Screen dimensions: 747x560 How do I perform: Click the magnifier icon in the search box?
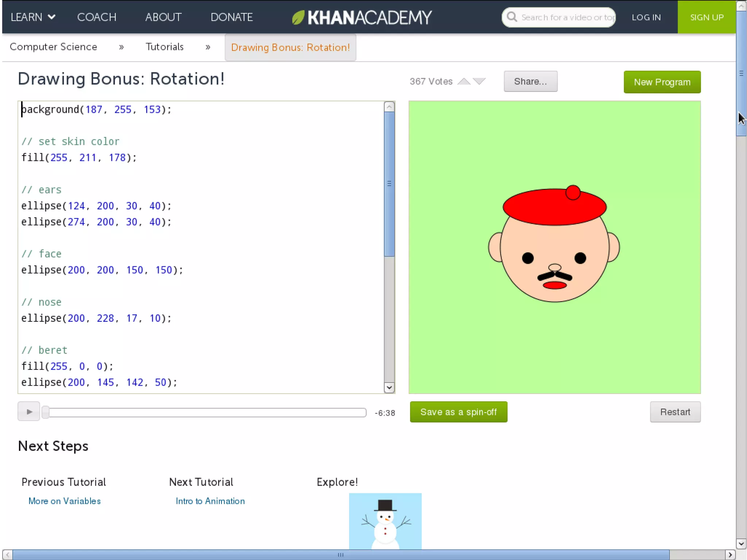[512, 17]
